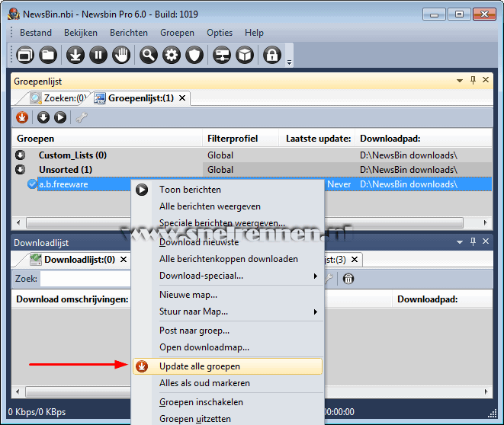This screenshot has width=504, height=425.
Task: Close the Groepenlijst:(1) tab
Action: [x=182, y=98]
